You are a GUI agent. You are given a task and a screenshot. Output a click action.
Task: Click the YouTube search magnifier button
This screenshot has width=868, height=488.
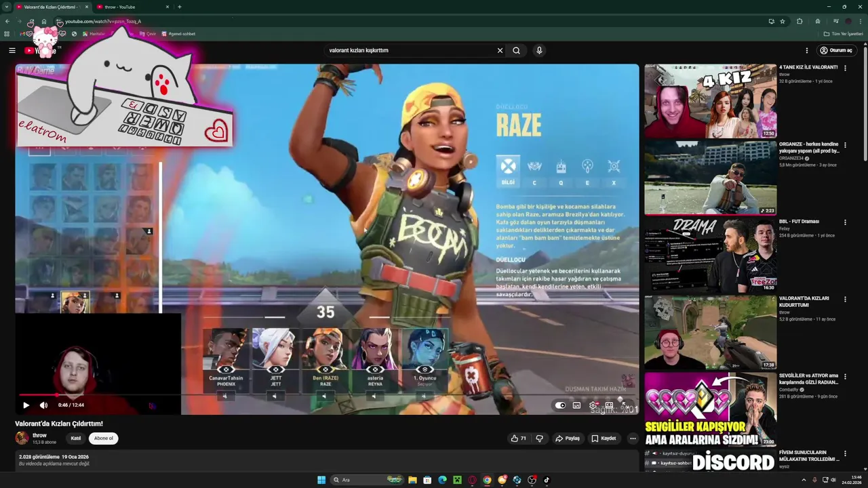click(517, 50)
